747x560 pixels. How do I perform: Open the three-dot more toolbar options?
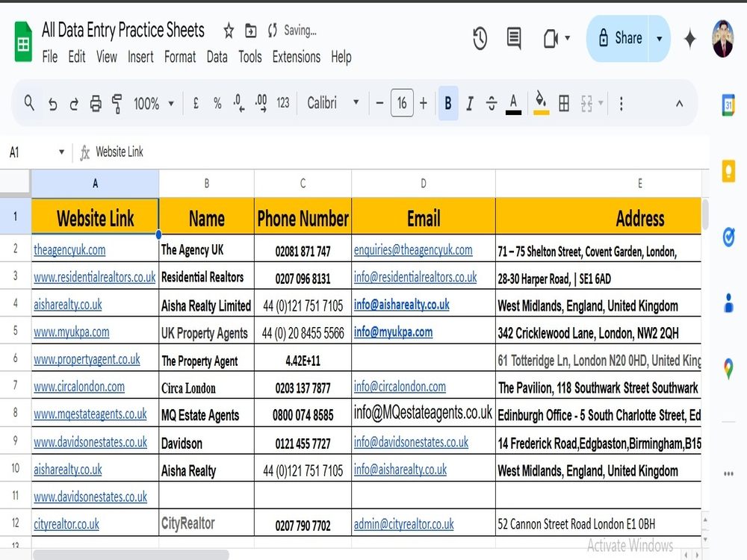tap(621, 103)
